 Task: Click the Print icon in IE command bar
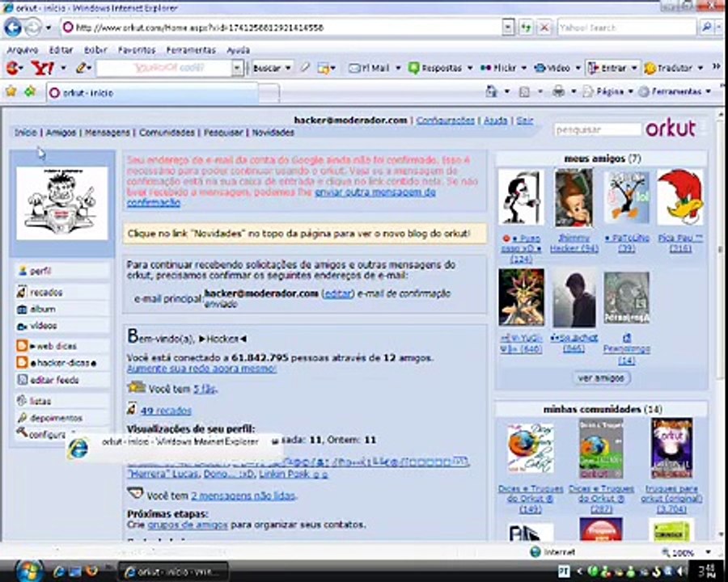pyautogui.click(x=558, y=91)
